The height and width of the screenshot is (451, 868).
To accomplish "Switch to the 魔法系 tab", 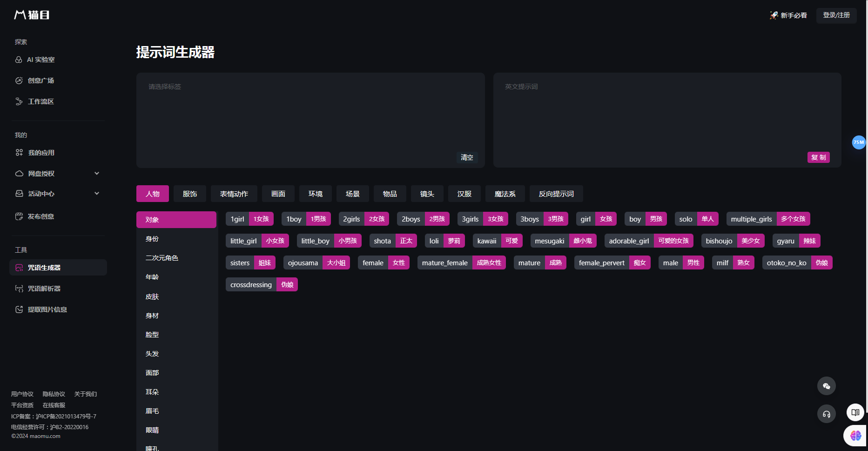I will pyautogui.click(x=505, y=194).
